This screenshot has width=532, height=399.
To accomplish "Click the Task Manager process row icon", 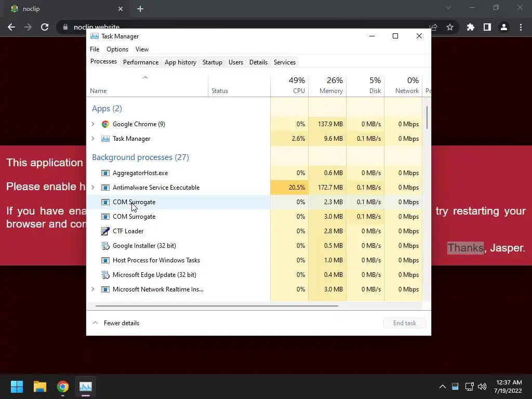I will [x=105, y=139].
